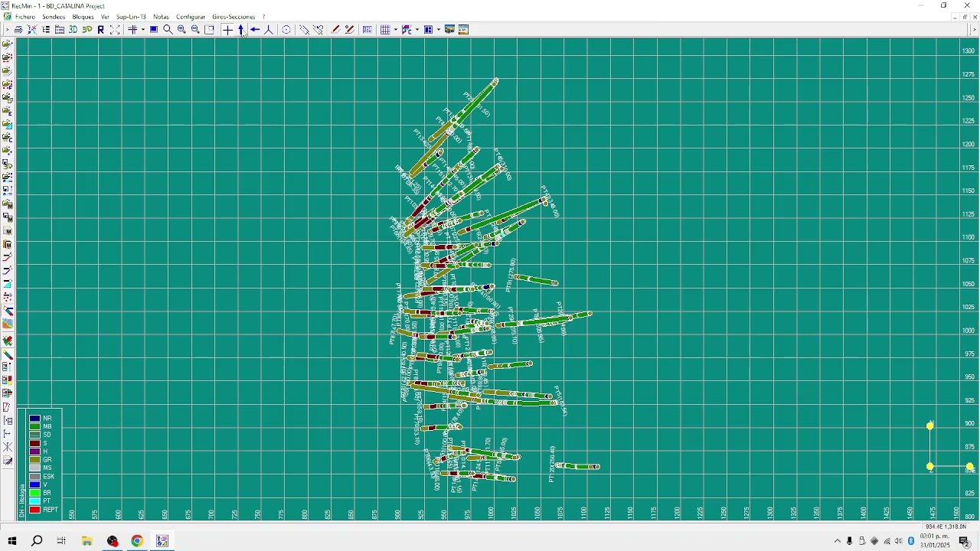Open the Fichero menu
Image resolution: width=980 pixels, height=551 pixels.
tap(24, 17)
